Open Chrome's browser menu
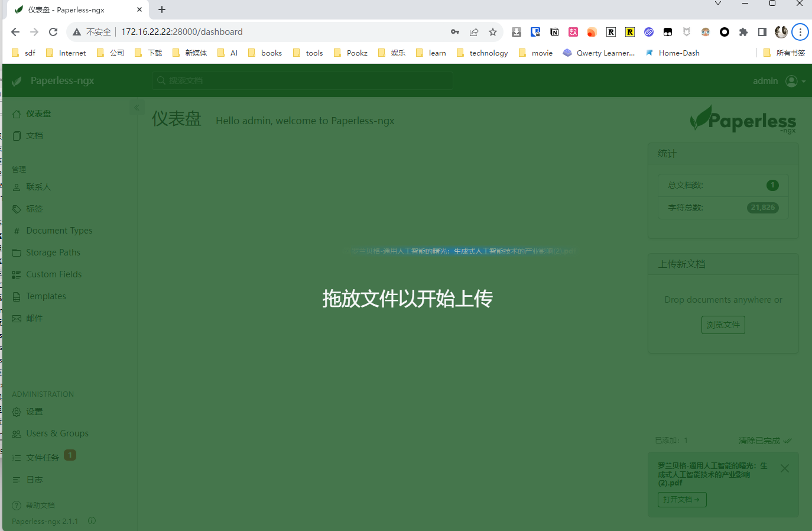Screen dimensions: 812x531 coord(800,32)
